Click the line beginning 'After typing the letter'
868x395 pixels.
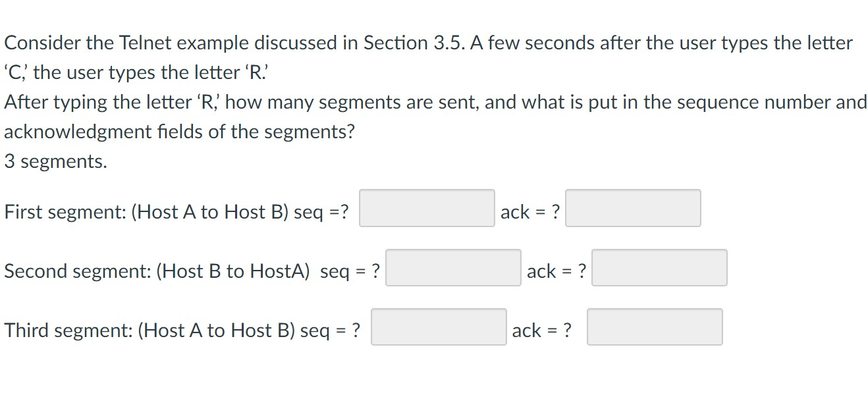coord(435,103)
